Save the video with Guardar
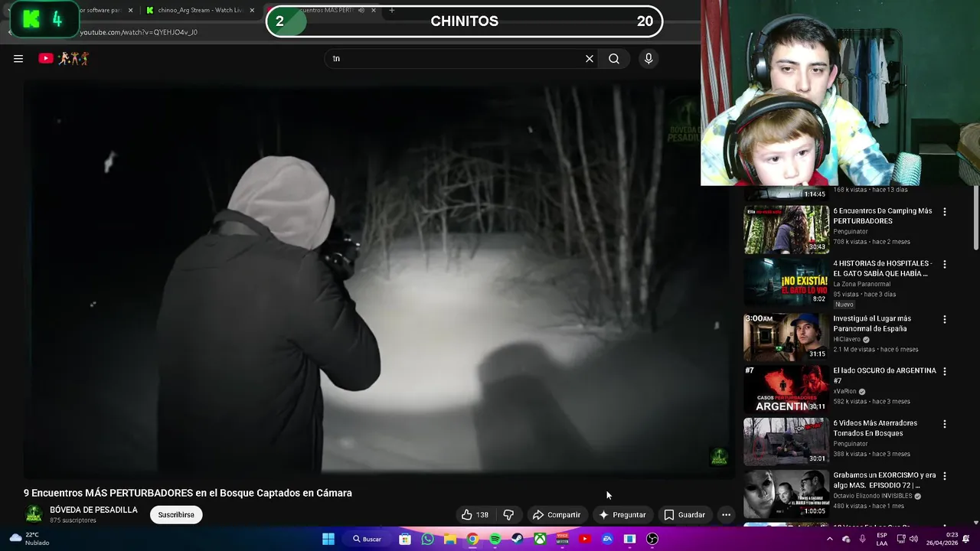Screen dimensions: 980x551 [684, 515]
